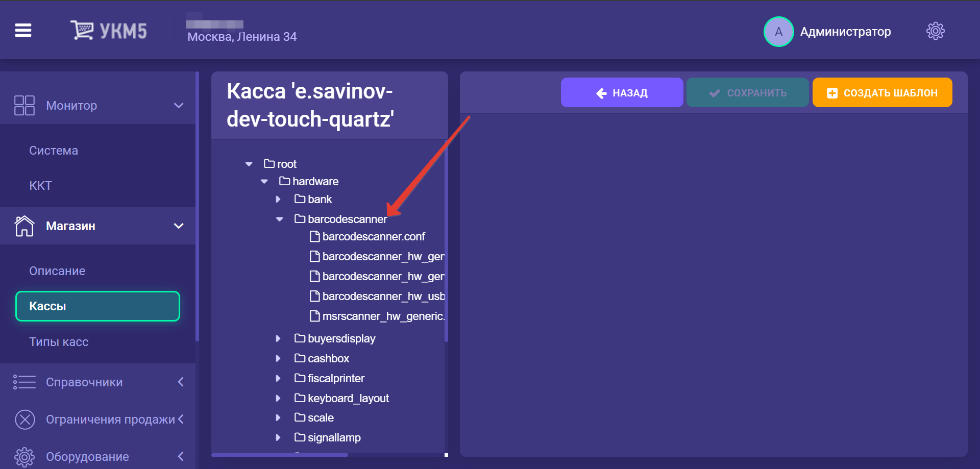
Task: Collapse the root folder tree node
Action: click(249, 164)
